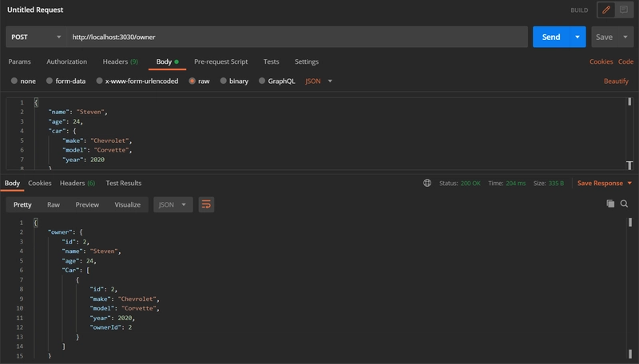The width and height of the screenshot is (639, 364).
Task: Open the JSON body format dropdown
Action: tap(319, 81)
